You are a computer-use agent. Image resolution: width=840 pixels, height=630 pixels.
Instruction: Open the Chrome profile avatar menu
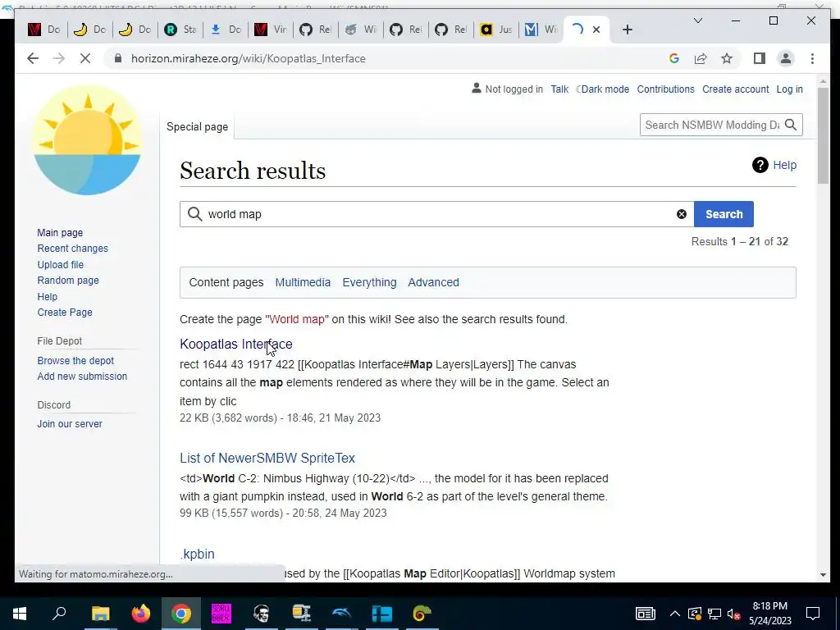(785, 58)
